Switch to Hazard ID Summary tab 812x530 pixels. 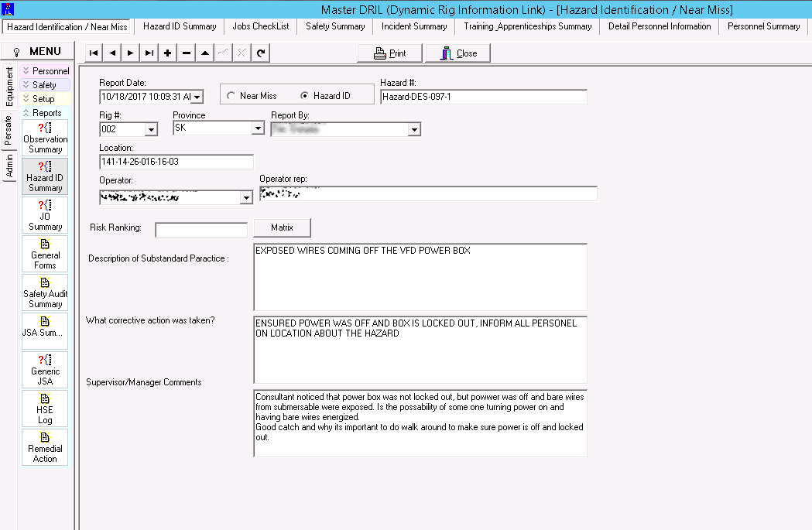(180, 26)
